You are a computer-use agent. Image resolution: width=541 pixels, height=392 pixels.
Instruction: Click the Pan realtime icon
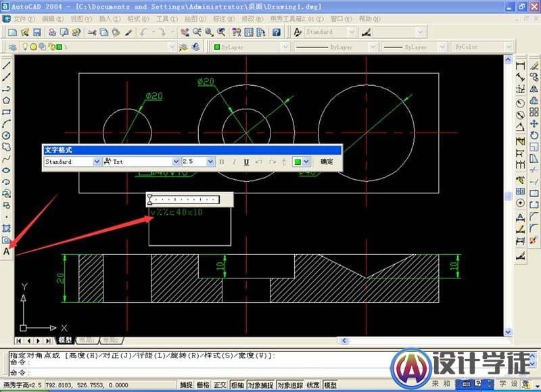[x=185, y=32]
